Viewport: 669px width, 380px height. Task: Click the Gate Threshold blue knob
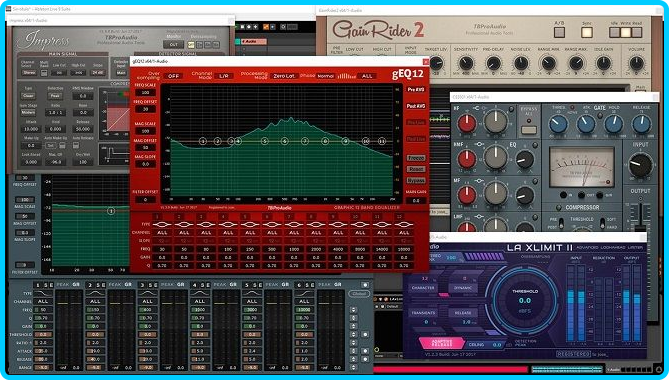pos(558,125)
